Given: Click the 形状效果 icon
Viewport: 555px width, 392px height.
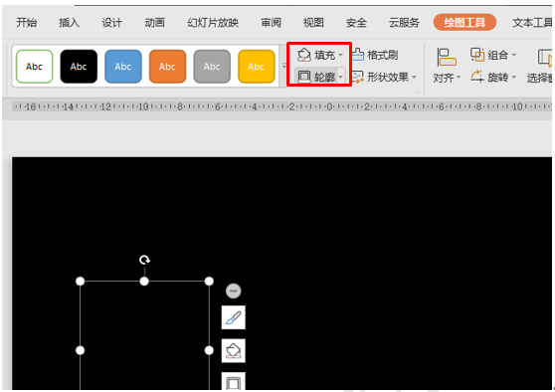Looking at the screenshot, I should click(357, 77).
